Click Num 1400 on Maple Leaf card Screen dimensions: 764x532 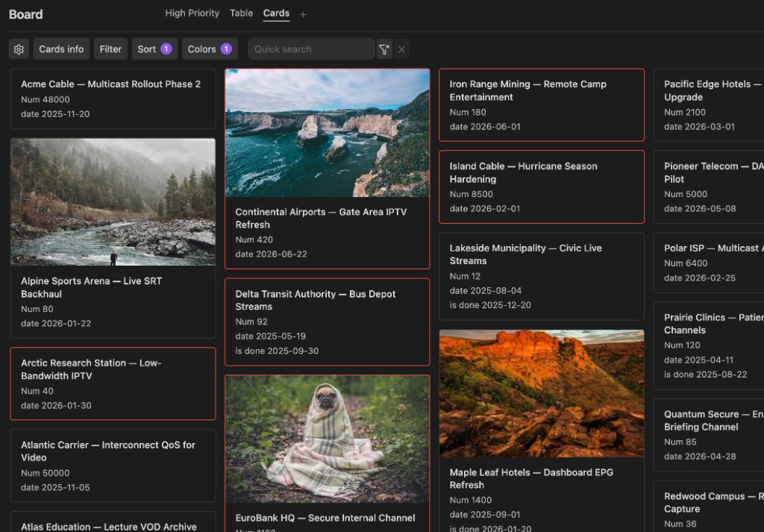pyautogui.click(x=471, y=500)
